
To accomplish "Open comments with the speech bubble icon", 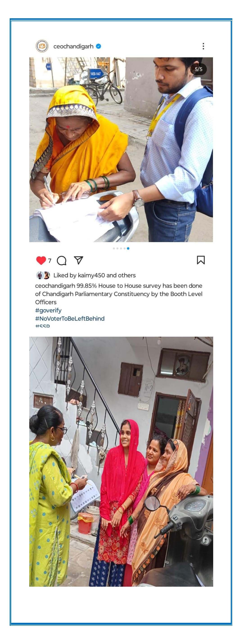I will click(x=62, y=260).
